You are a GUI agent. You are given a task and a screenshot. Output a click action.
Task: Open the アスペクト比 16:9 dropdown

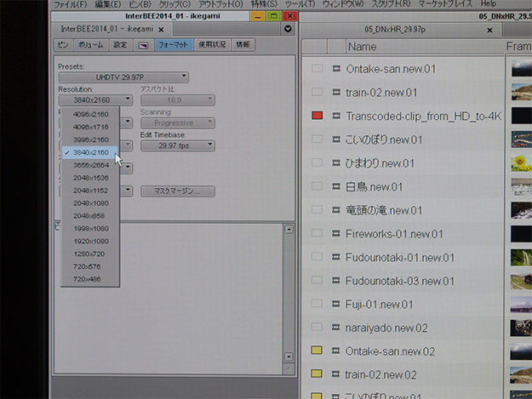coord(177,100)
